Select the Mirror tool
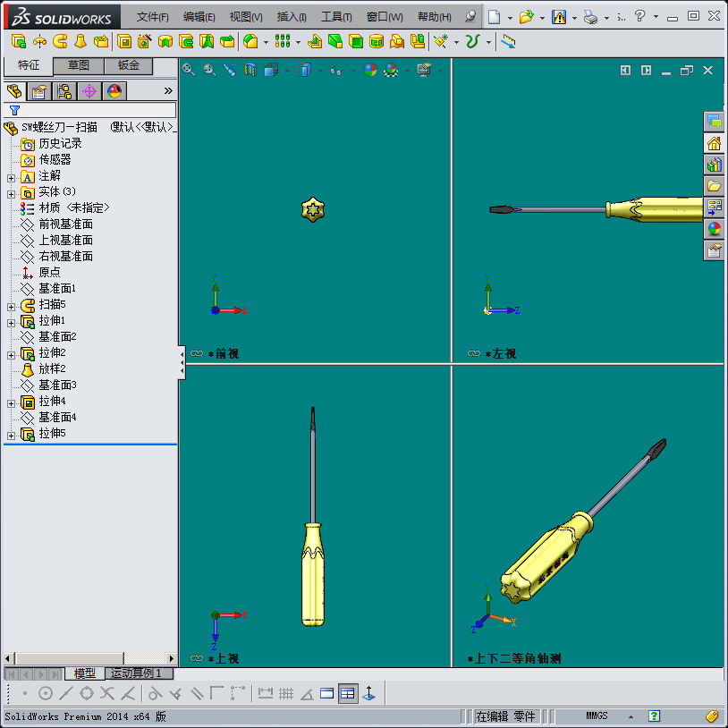728x728 pixels. [418, 42]
